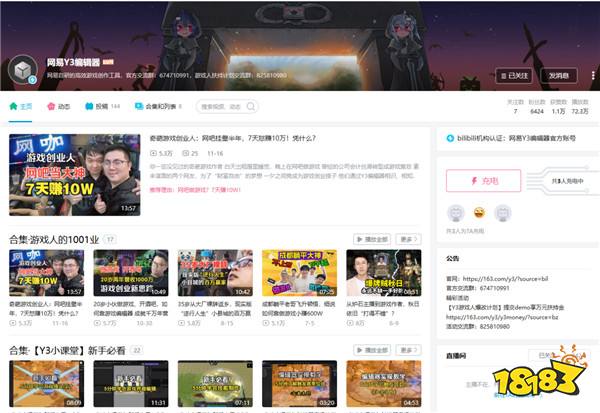Open the Y3小课堂 thumbnail with 07:11 duration
This screenshot has width=600, height=413.
tap(215, 384)
